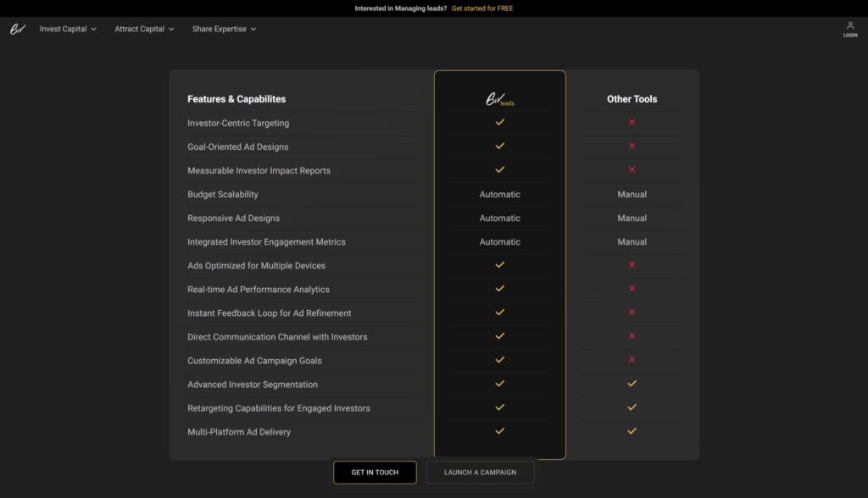Click red X for Direct Communication Channel row
Viewport: 868px width, 498px height.
[632, 336]
